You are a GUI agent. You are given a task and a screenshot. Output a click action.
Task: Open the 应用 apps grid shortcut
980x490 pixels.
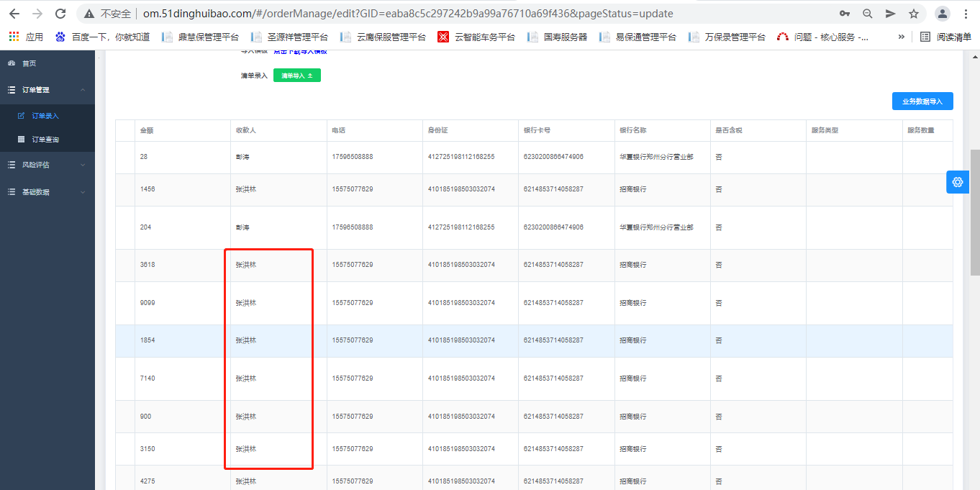tap(26, 37)
